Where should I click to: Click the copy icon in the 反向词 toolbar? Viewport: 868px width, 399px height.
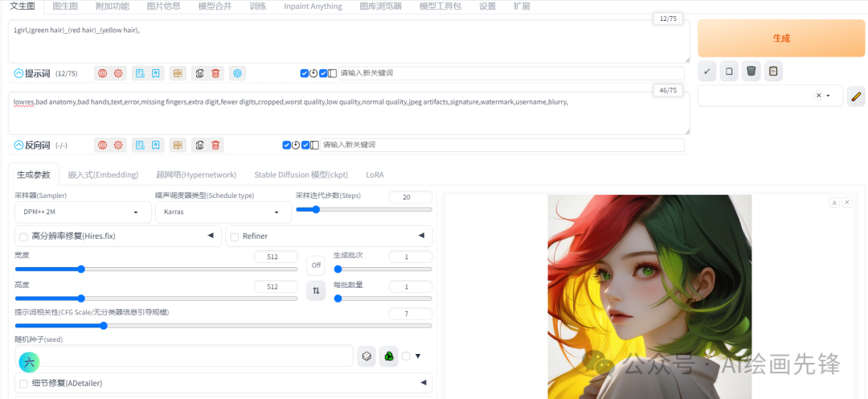(x=200, y=145)
